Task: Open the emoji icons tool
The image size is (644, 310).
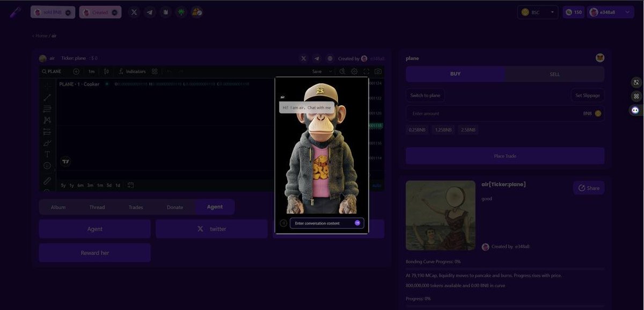Action: [47, 165]
